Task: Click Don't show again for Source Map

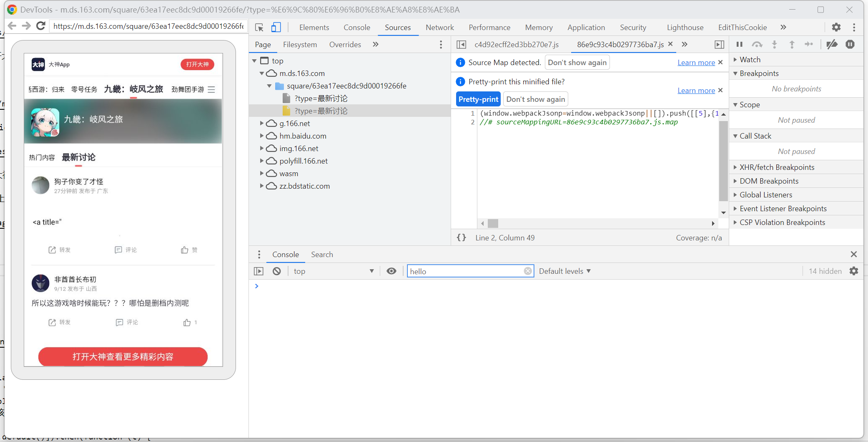Action: pyautogui.click(x=577, y=63)
